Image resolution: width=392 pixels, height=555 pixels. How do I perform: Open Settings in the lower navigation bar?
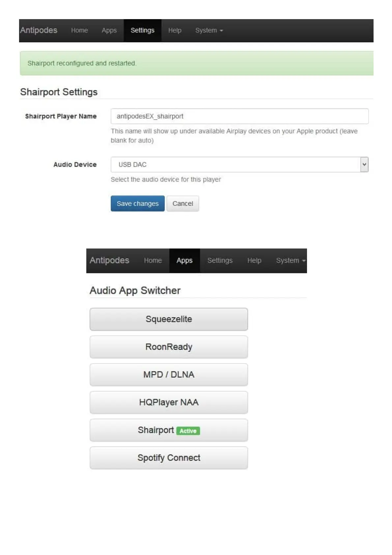pyautogui.click(x=220, y=260)
